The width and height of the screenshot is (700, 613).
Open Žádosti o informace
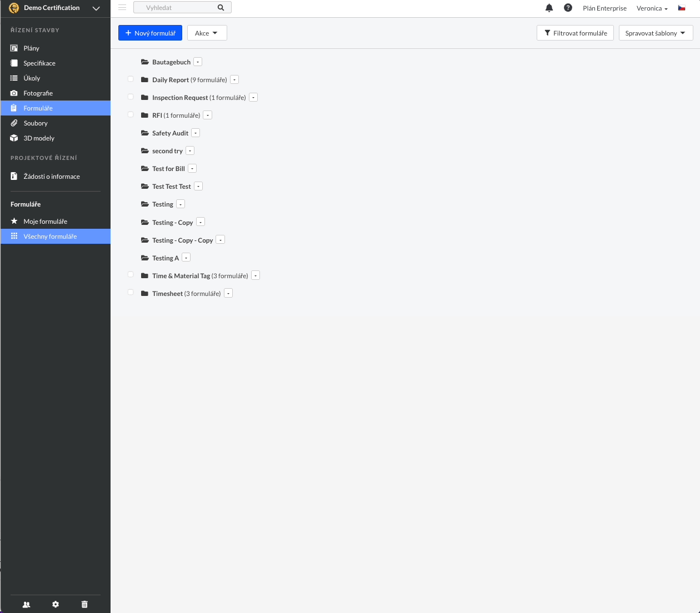pos(51,176)
